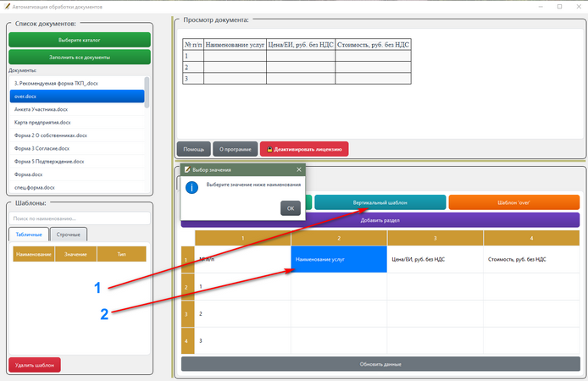This screenshot has height=381, width=588.
Task: Click Обновить данные button
Action: pyautogui.click(x=380, y=364)
